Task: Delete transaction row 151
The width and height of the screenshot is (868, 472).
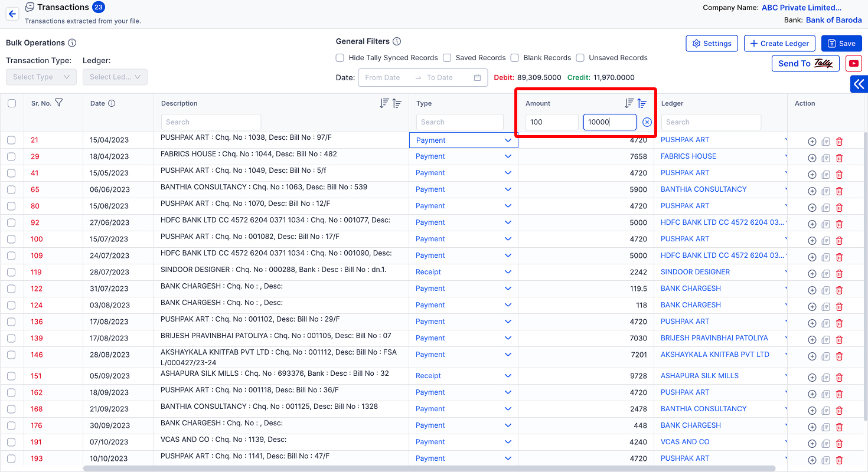Action: (839, 378)
